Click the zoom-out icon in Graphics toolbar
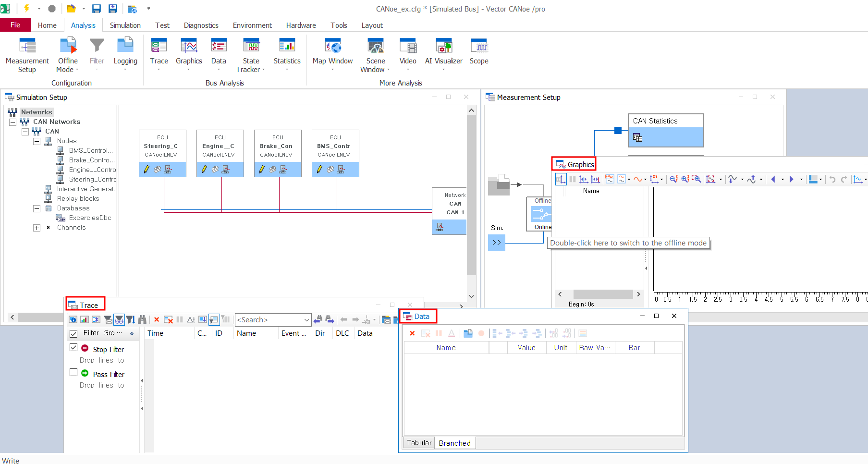Viewport: 868px width, 464px height. pyautogui.click(x=673, y=179)
